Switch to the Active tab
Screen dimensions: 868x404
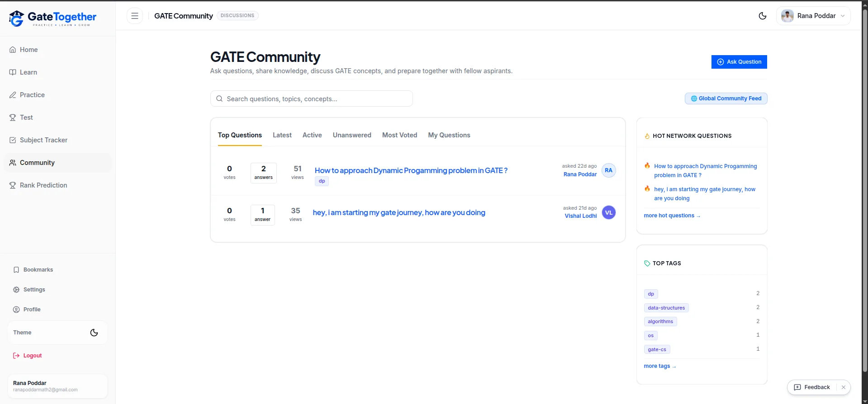[312, 135]
